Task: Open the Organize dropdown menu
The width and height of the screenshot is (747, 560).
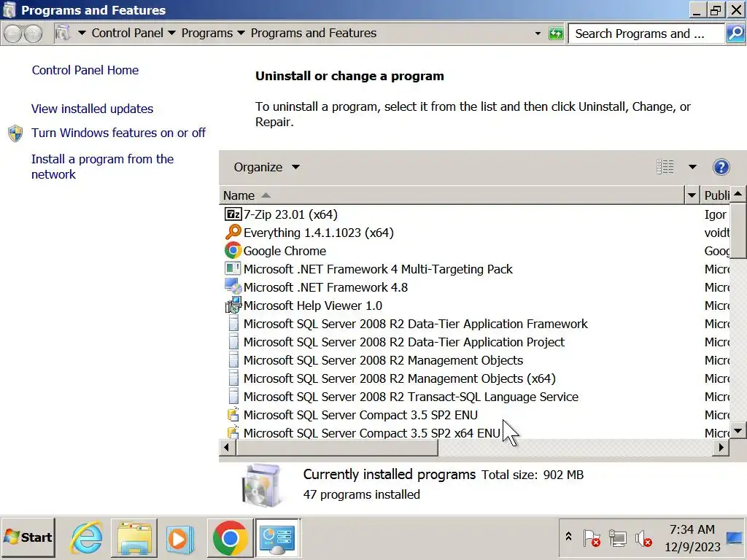Action: pos(267,167)
